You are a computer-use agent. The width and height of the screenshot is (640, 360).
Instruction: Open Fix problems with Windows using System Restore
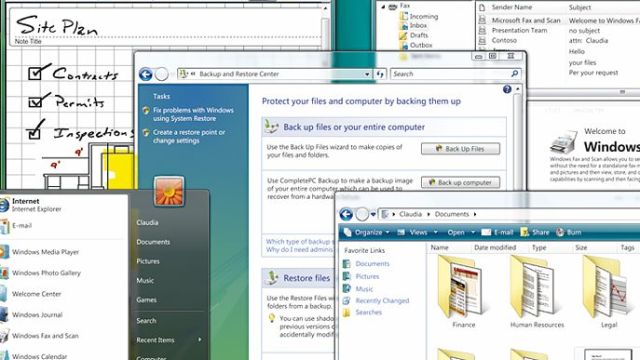pyautogui.click(x=193, y=114)
